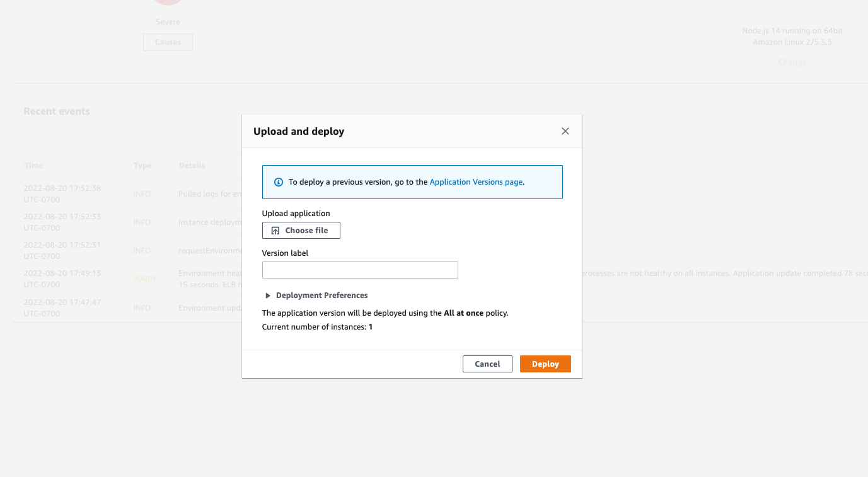Image resolution: width=868 pixels, height=477 pixels.
Task: Sort Recent events by the Time column
Action: (x=33, y=165)
